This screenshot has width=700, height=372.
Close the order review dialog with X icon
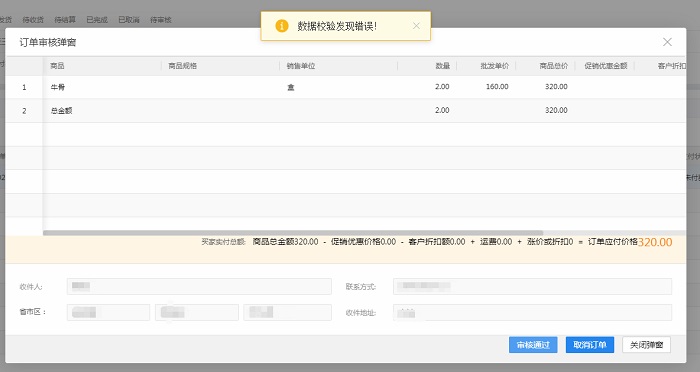click(667, 42)
